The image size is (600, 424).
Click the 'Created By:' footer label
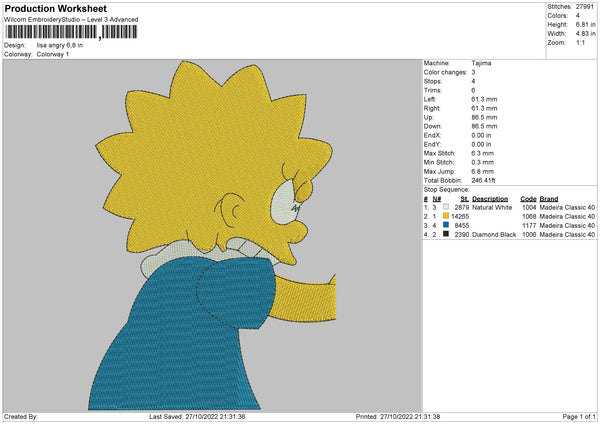point(21,417)
